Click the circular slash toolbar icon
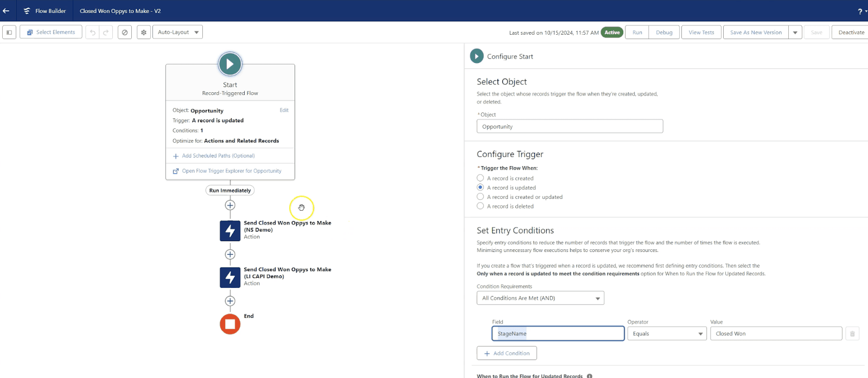 coord(125,32)
